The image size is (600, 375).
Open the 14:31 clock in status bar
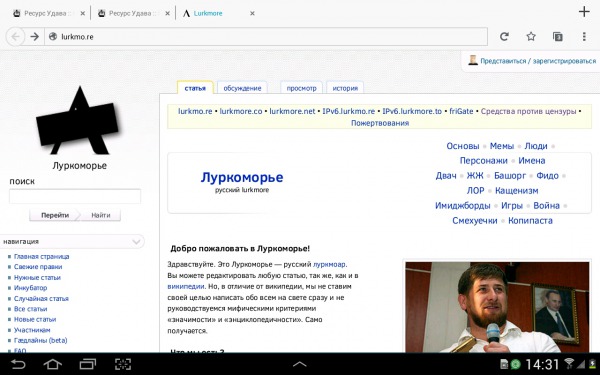point(542,364)
